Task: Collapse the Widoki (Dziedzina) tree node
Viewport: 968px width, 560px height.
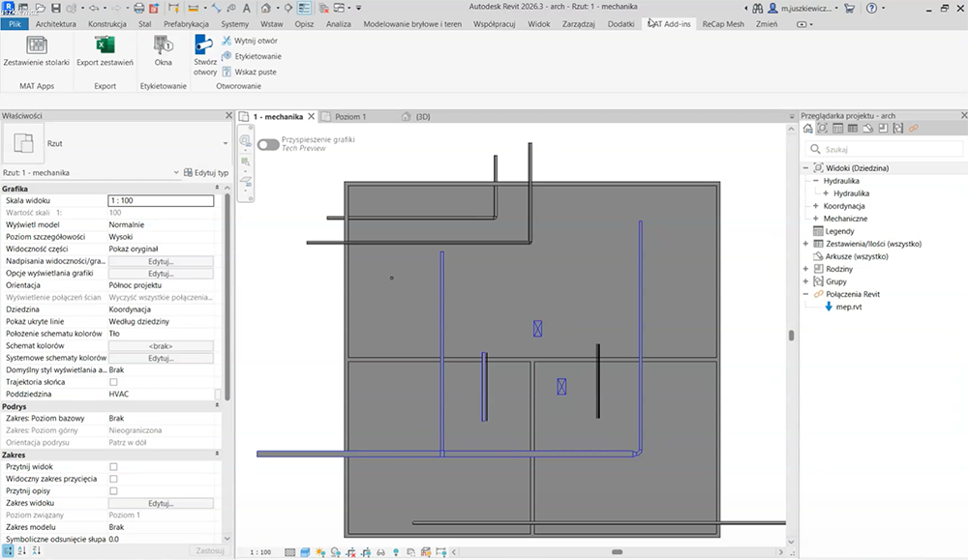Action: point(805,168)
